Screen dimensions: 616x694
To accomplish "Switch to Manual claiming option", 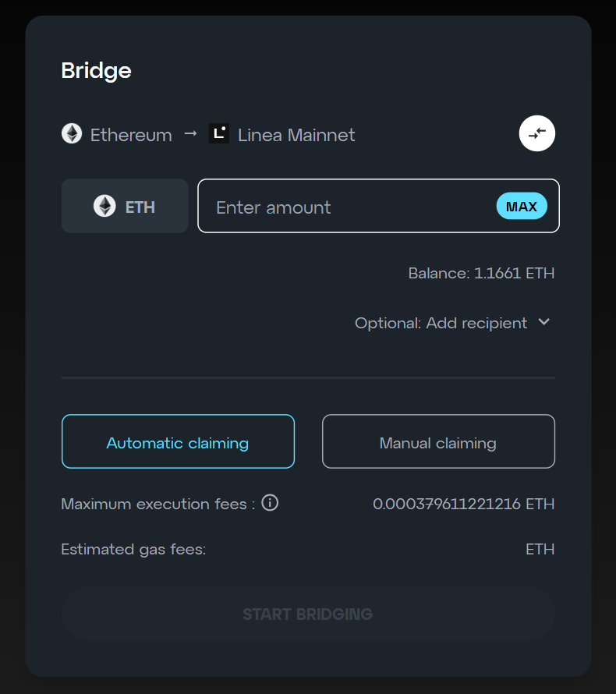I will click(x=438, y=441).
